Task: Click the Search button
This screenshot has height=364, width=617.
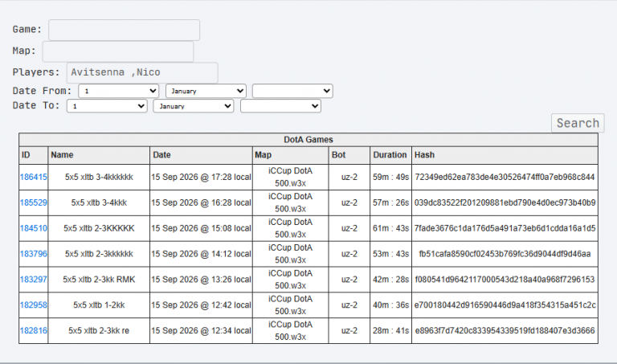Action: tap(578, 123)
